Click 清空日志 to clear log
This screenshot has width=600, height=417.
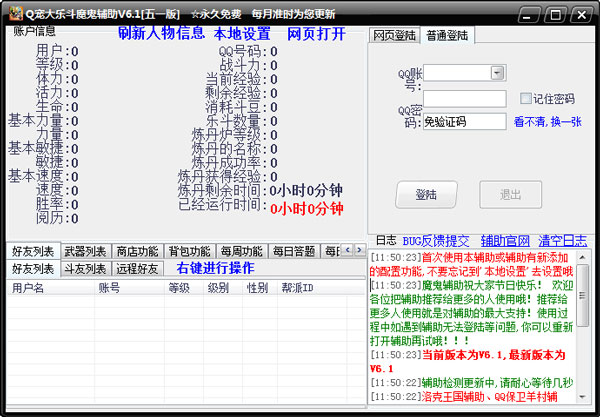pyautogui.click(x=562, y=241)
